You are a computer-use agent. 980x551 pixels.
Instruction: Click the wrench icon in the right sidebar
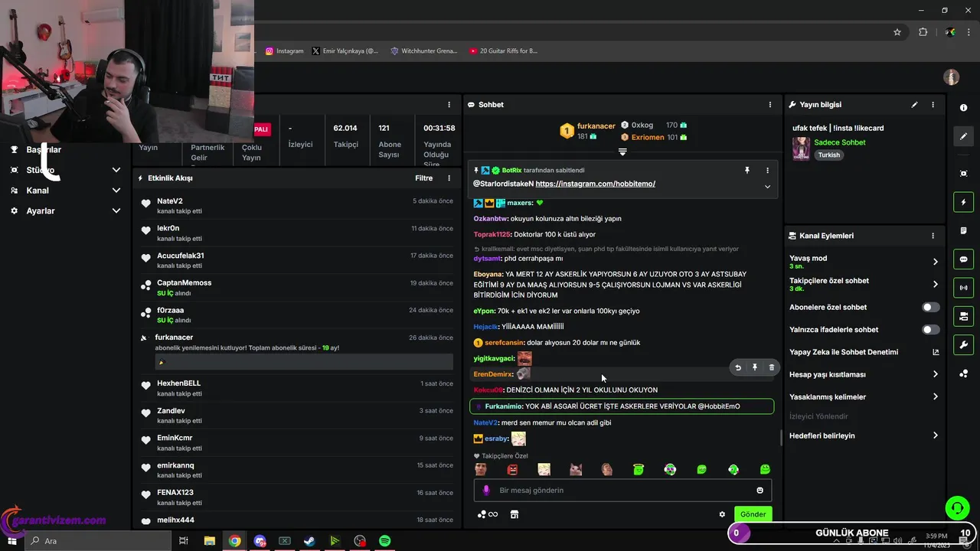click(963, 344)
